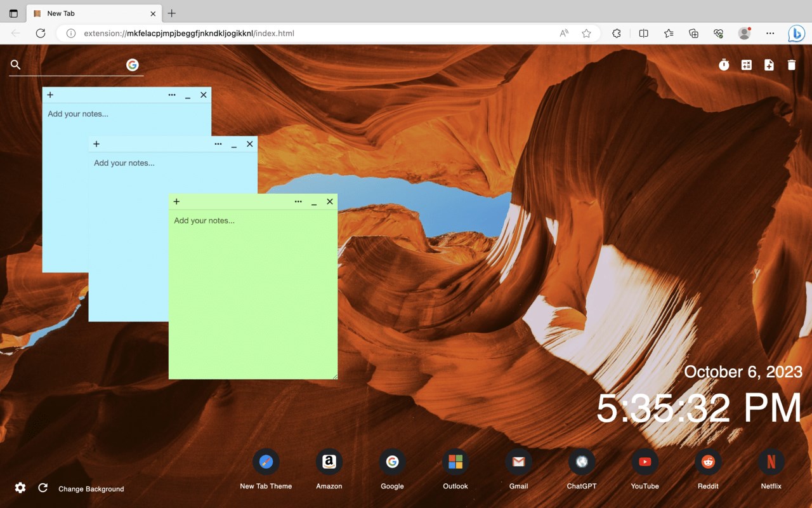
Task: Focus the page search input field
Action: click(73, 65)
